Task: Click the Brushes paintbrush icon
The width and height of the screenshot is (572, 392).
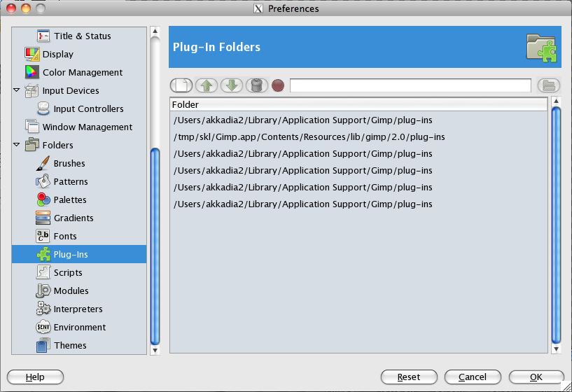Action: pos(43,163)
